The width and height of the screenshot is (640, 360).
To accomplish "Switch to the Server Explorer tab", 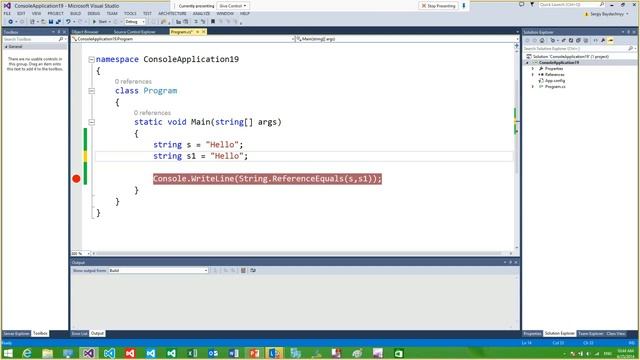I will coord(16,333).
